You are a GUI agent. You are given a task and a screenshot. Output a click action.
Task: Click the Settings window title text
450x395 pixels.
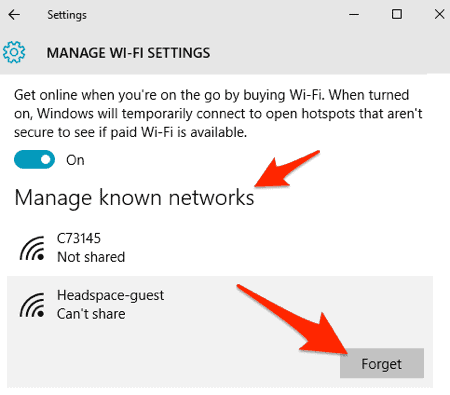67,15
